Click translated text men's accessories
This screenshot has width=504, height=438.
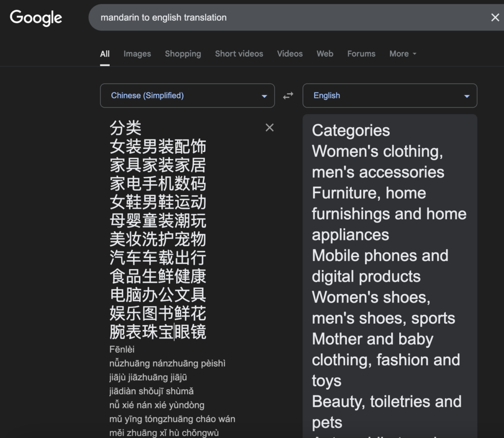pyautogui.click(x=378, y=172)
